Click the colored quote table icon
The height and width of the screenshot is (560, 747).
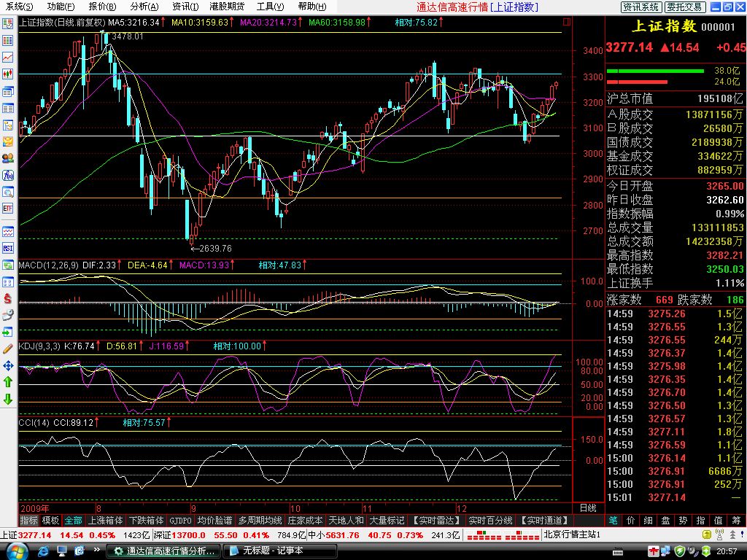click(8, 41)
